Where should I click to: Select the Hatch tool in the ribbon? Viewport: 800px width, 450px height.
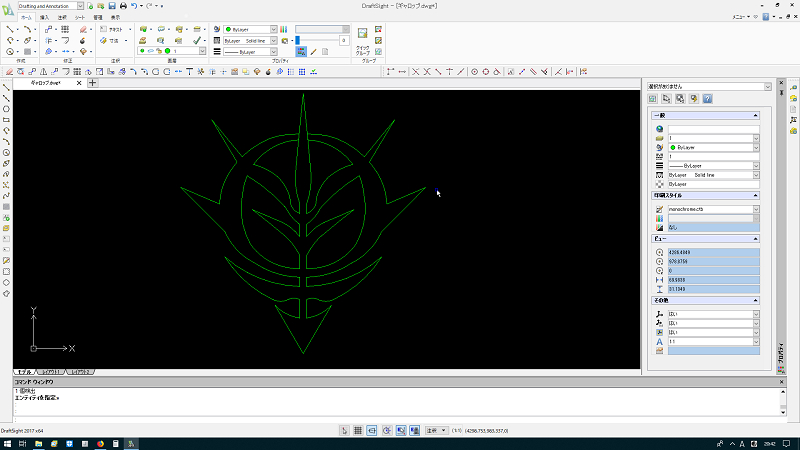pos(28,52)
